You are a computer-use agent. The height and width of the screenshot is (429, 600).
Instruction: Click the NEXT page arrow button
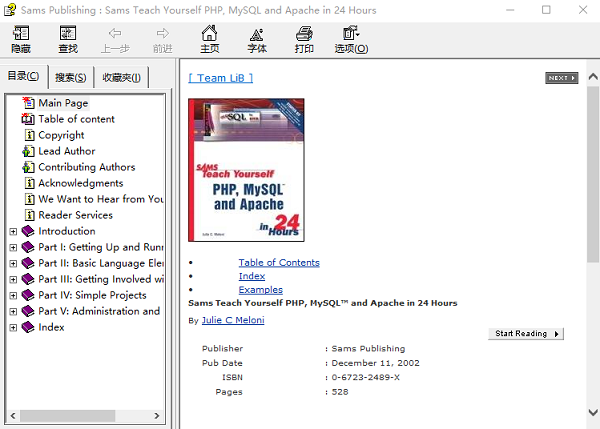click(561, 78)
